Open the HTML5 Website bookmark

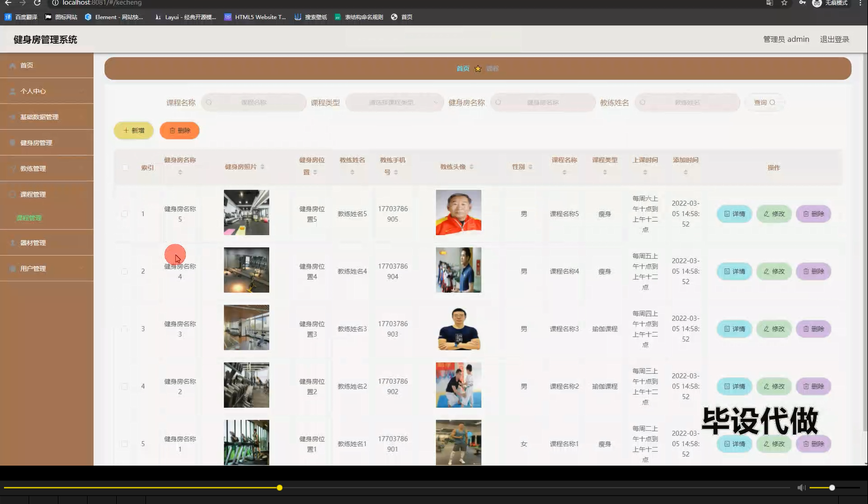coord(255,17)
